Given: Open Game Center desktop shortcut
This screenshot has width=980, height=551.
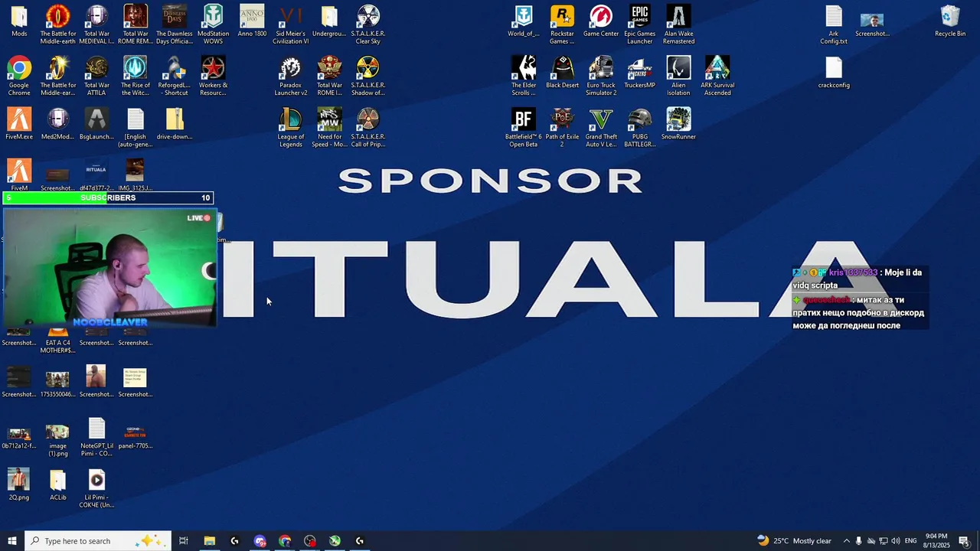Looking at the screenshot, I should click(x=601, y=21).
